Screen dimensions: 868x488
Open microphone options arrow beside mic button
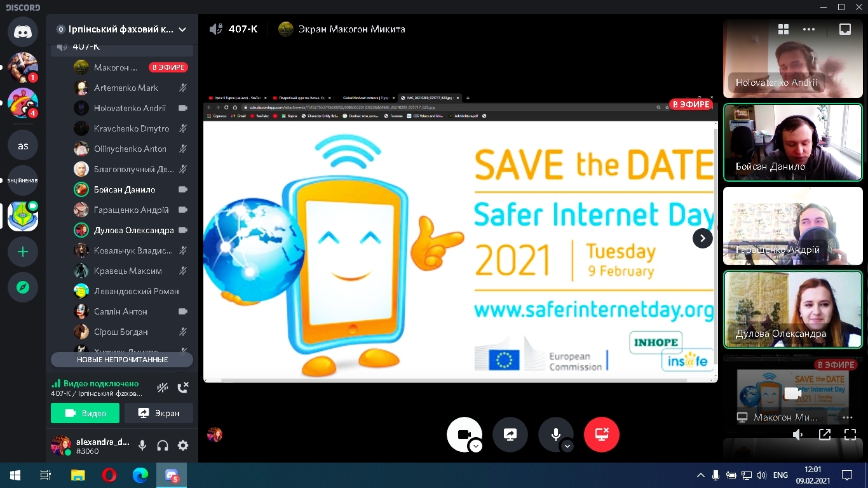(567, 446)
